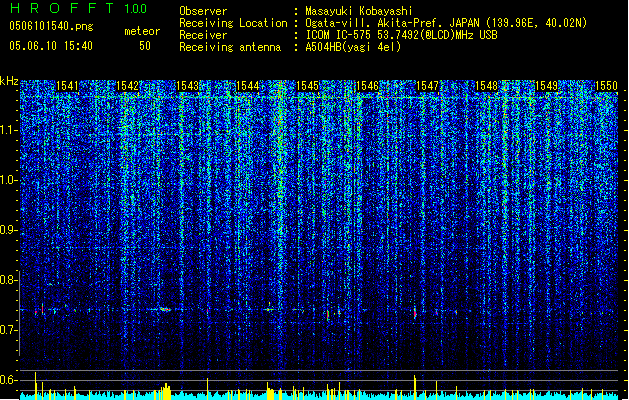Click the 1541 time marker
The height and width of the screenshot is (400, 629).
click(x=67, y=86)
